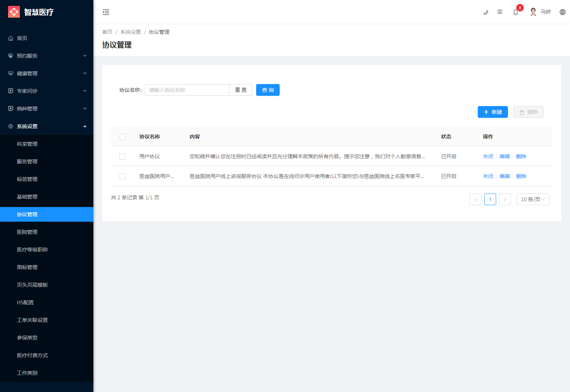Image resolution: width=570 pixels, height=392 pixels.
Task: Click the disabled 删除 batch delete button
Action: [x=528, y=112]
